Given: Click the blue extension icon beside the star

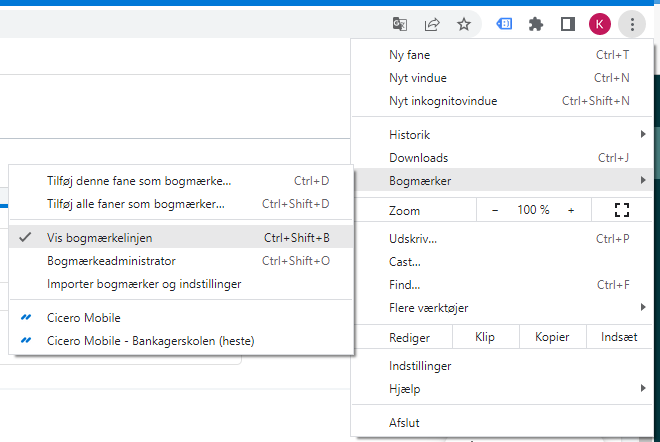Looking at the screenshot, I should point(504,24).
